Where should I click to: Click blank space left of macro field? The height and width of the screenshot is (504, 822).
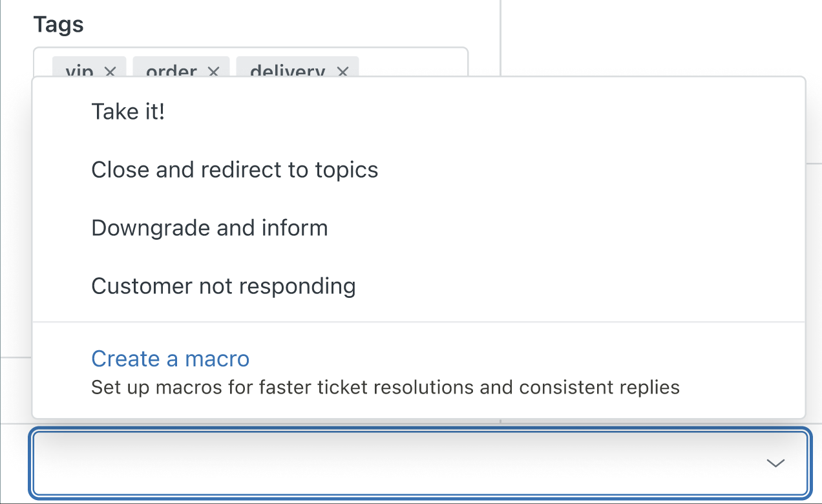14,463
